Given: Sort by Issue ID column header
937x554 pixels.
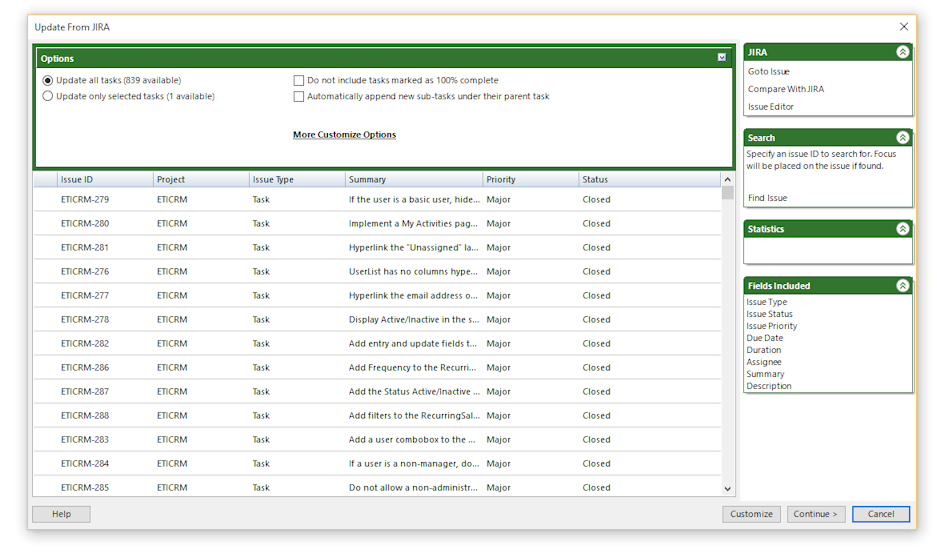Looking at the screenshot, I should click(x=105, y=179).
